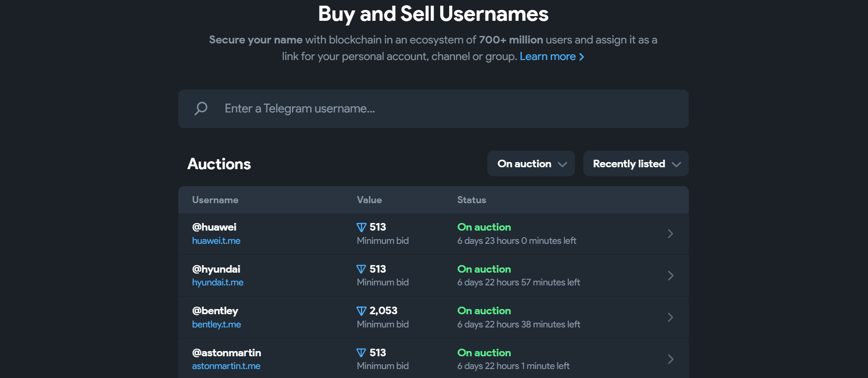
Task: Expand the On auction filter dropdown
Action: pyautogui.click(x=531, y=164)
